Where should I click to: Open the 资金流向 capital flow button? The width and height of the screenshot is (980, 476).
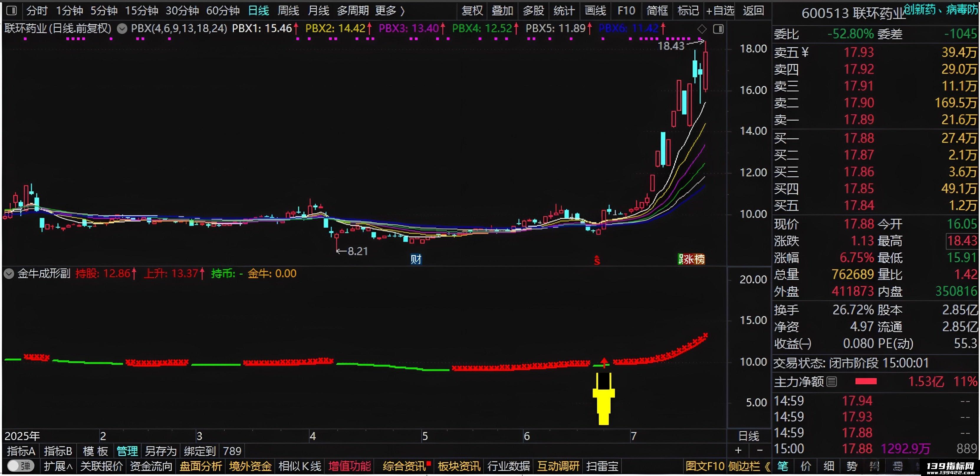151,466
